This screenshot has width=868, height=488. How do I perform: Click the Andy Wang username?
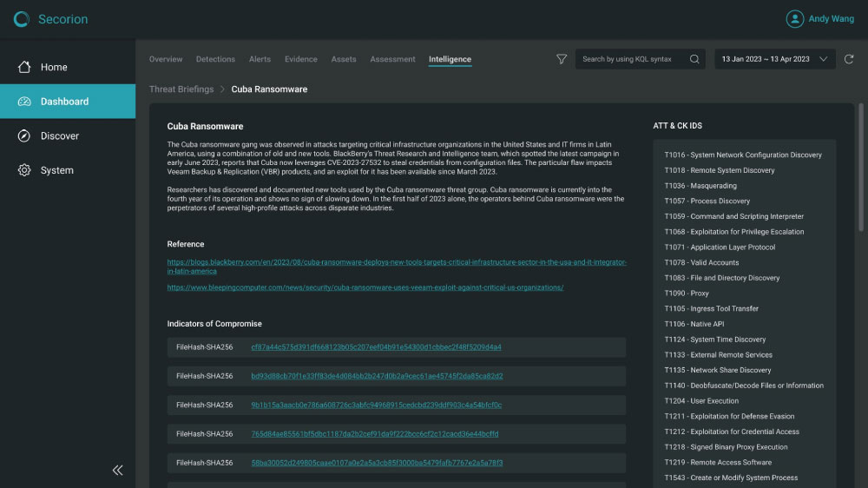[831, 19]
